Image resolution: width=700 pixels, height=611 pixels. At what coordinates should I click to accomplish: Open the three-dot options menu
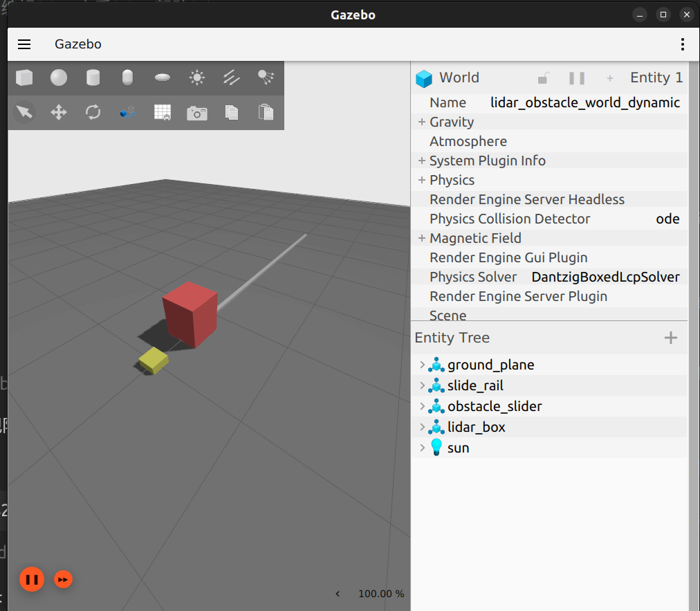(x=683, y=44)
